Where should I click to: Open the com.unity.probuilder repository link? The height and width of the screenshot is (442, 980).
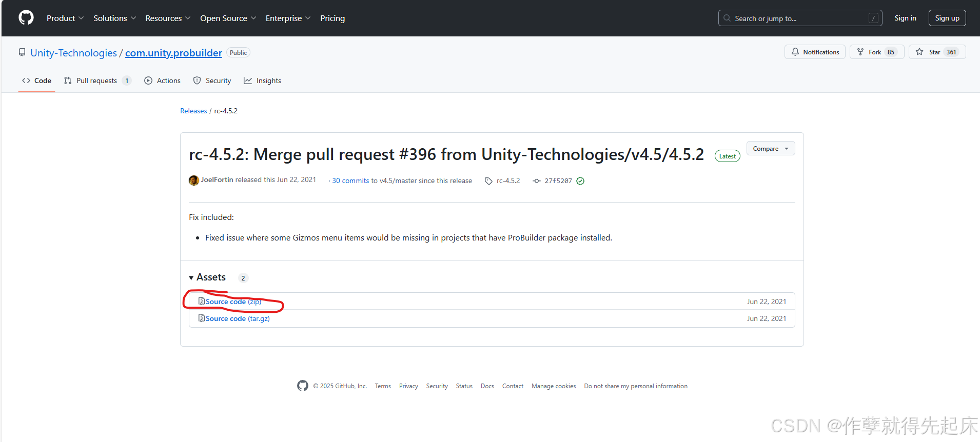173,53
